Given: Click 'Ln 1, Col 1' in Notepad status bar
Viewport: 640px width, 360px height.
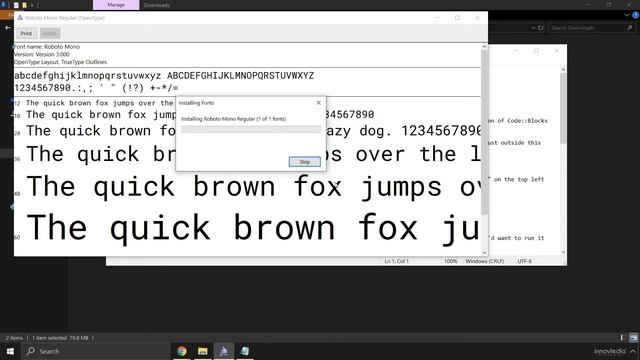Looking at the screenshot, I should click(x=396, y=261).
